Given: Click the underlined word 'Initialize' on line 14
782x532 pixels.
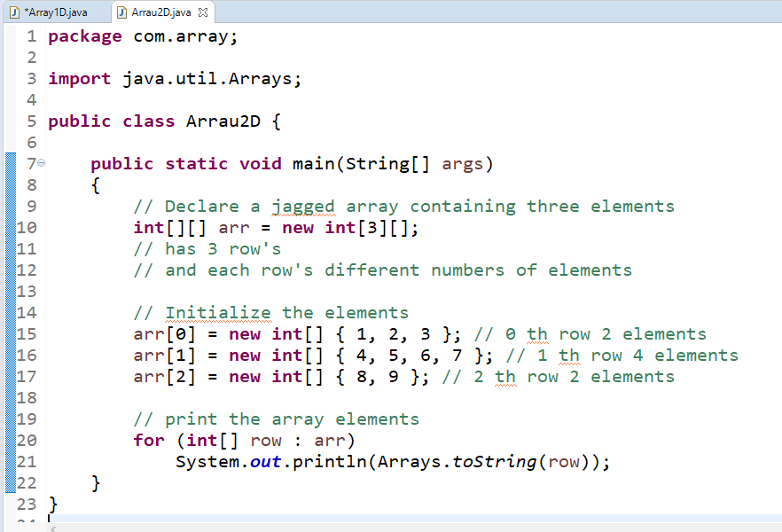Looking at the screenshot, I should click(218, 313).
